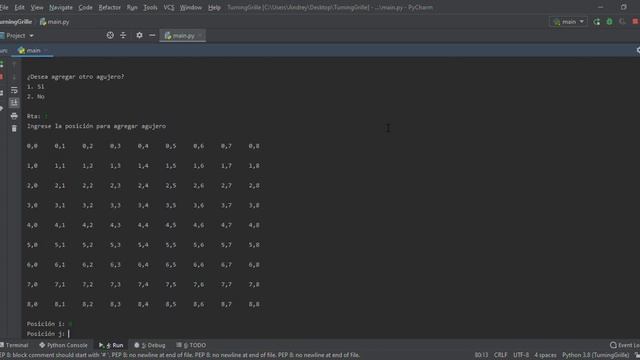Click the Posición j input line
Viewport: 640px width, 360px height.
point(48,334)
